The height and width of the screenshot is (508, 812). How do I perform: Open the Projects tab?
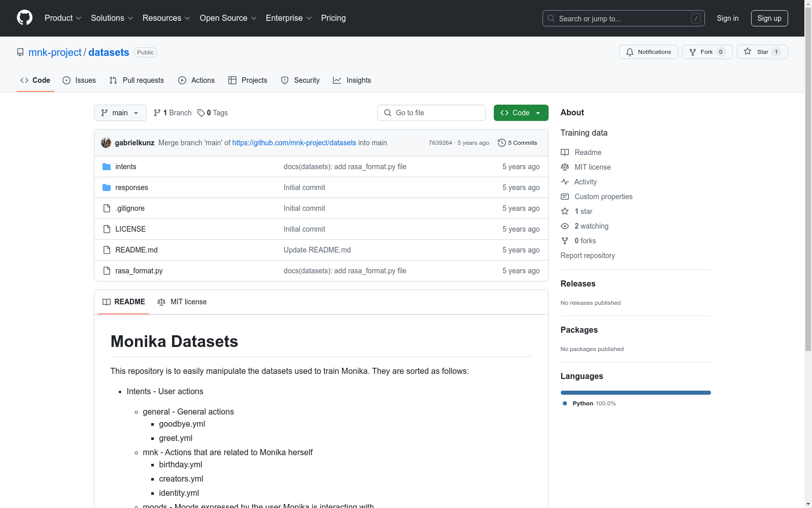[248, 80]
